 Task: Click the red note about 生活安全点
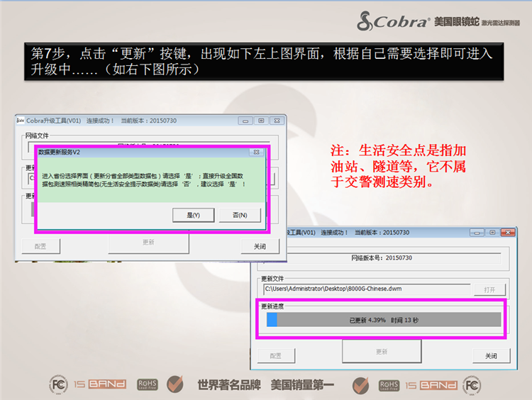[399, 166]
